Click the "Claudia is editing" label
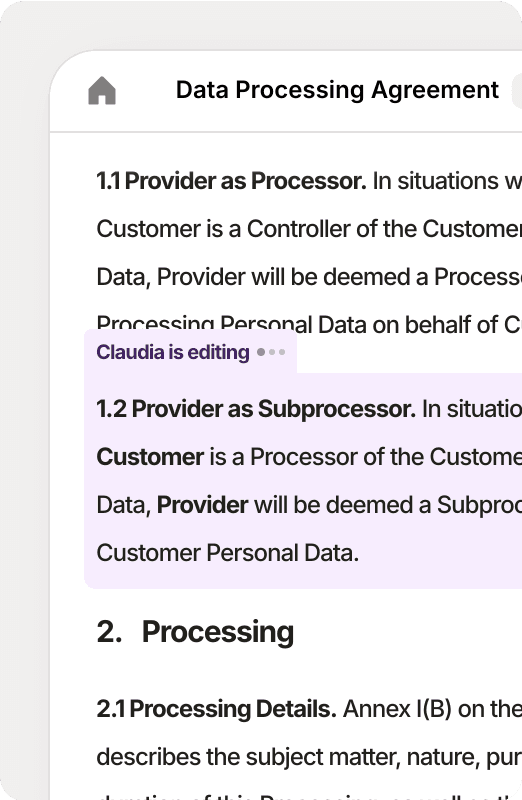The image size is (522, 800). [x=173, y=352]
